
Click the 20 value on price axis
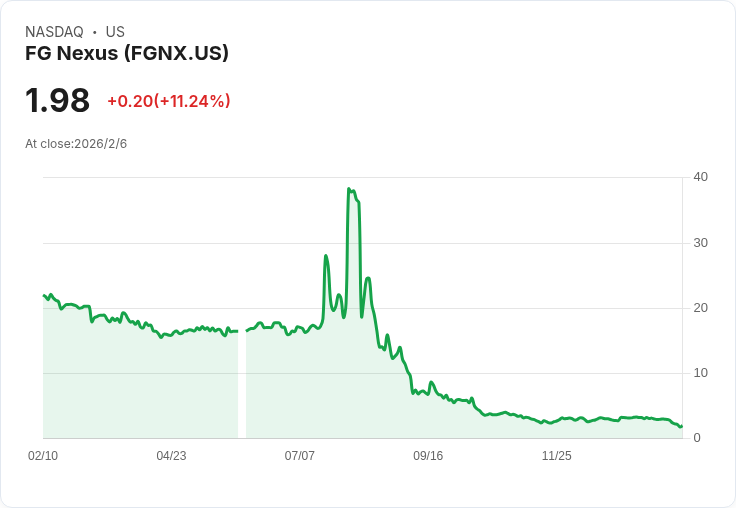tap(701, 308)
